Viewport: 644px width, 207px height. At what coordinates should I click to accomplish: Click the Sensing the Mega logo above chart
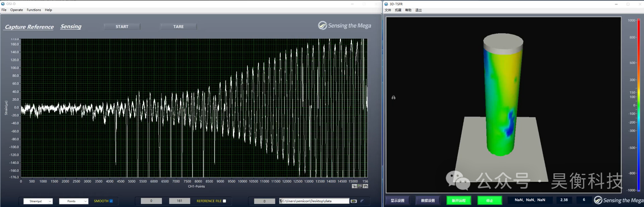click(345, 26)
